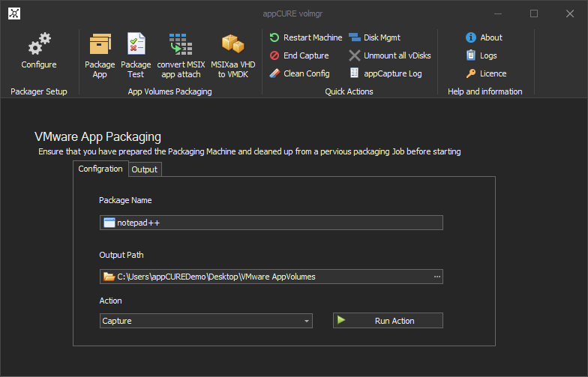Screen dimensions: 588x377
Task: Switch to the Configration tab
Action: tap(100, 169)
